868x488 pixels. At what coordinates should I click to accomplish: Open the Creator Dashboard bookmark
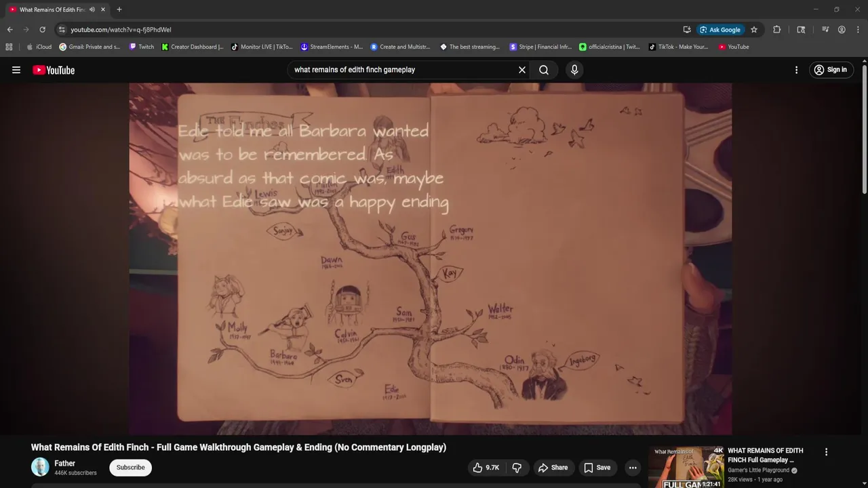193,47
